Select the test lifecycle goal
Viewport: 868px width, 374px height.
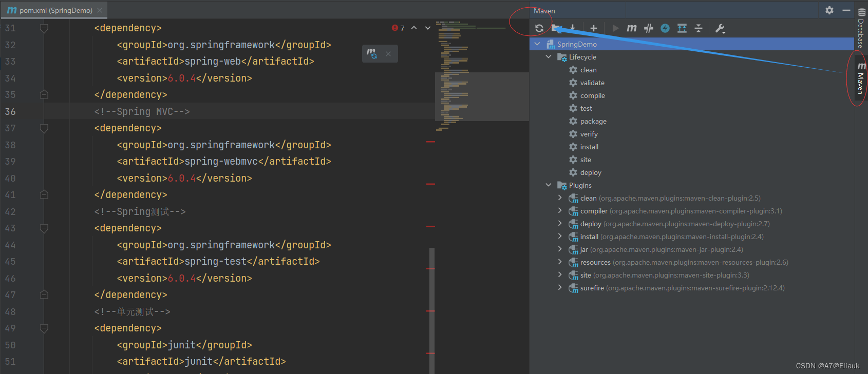coord(586,108)
